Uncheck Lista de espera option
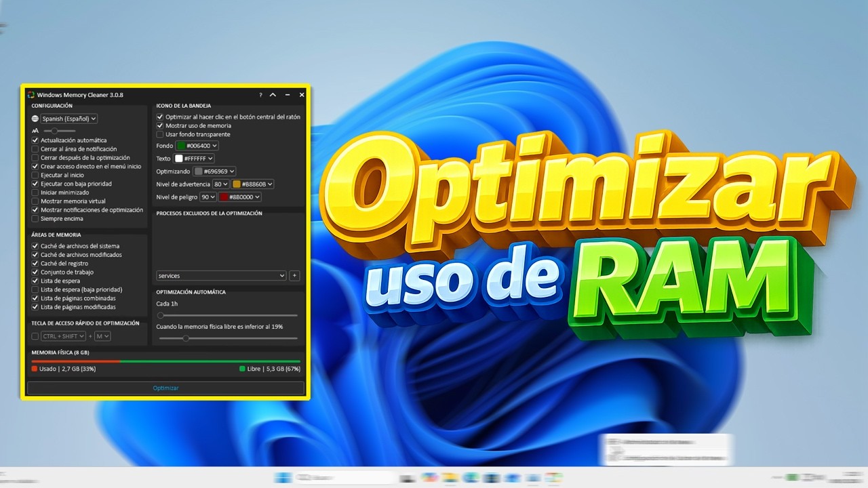The height and width of the screenshot is (488, 868). click(35, 281)
